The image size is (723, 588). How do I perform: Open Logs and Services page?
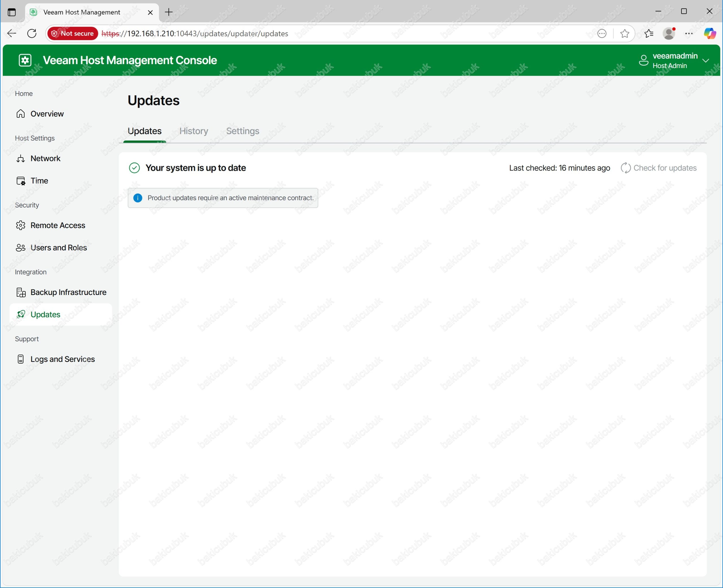click(61, 359)
